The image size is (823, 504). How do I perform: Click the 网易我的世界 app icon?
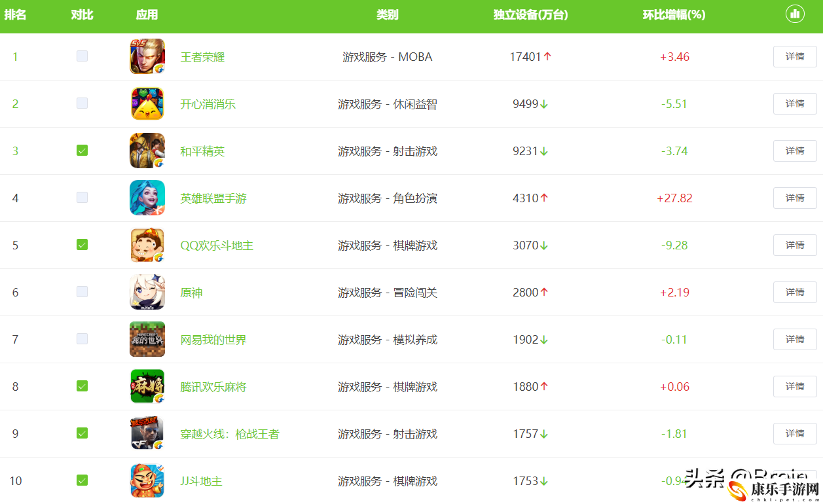pos(147,339)
